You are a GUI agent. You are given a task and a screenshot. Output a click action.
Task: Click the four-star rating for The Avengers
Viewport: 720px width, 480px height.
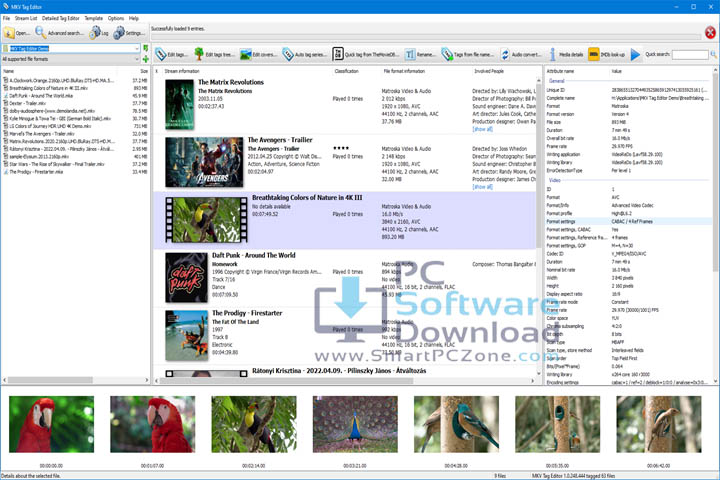(x=341, y=148)
